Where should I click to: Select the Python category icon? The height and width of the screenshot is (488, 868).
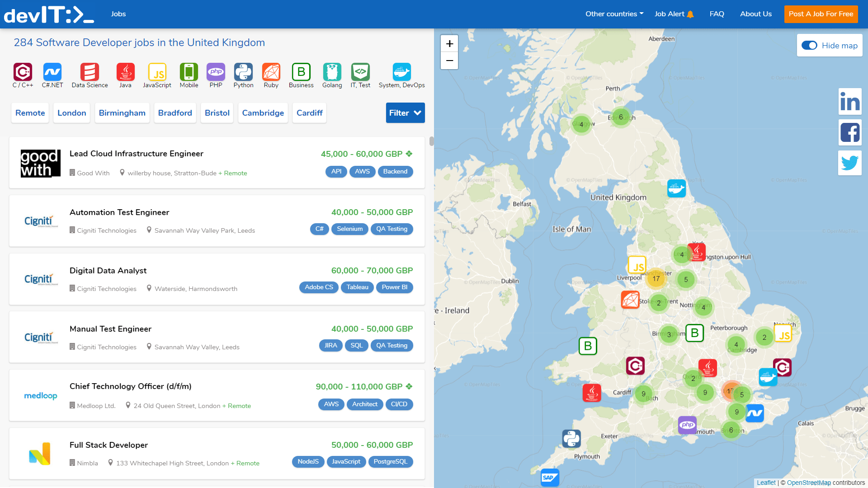tap(243, 72)
